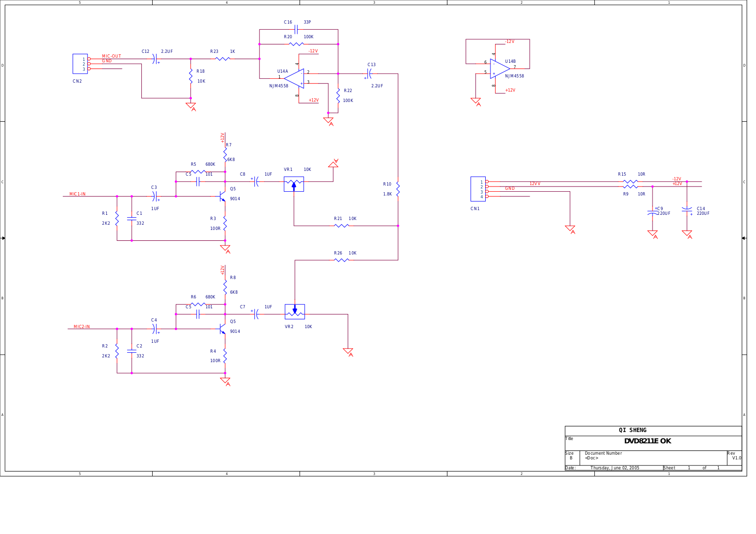This screenshot has width=756, height=534.
Task: Click the MIC2-IN net label
Action: tap(82, 327)
